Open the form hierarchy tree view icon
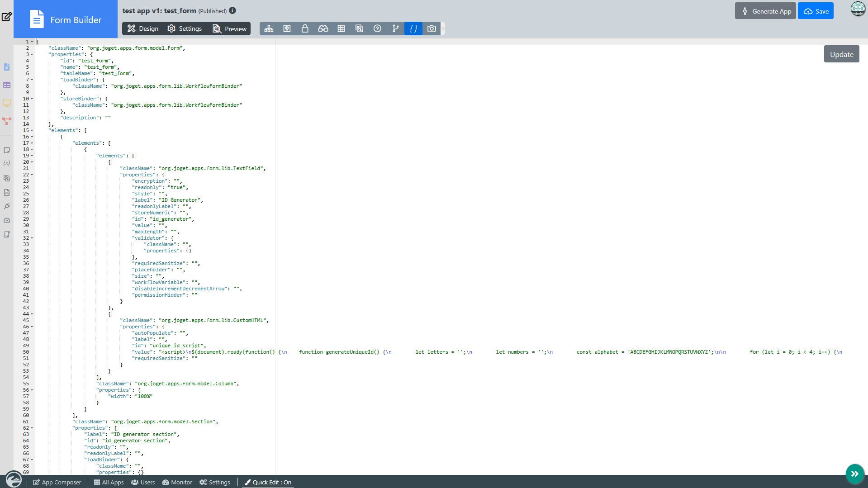The width and height of the screenshot is (868, 488). 269,28
